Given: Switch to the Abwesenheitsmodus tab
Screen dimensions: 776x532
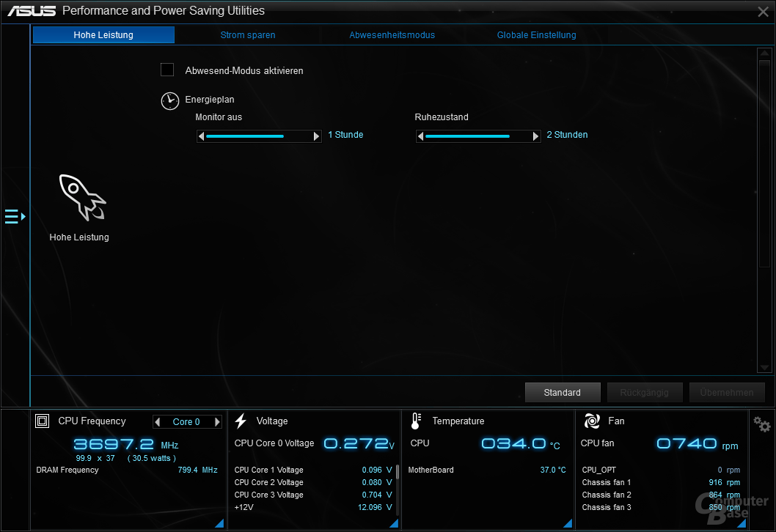Looking at the screenshot, I should (392, 35).
